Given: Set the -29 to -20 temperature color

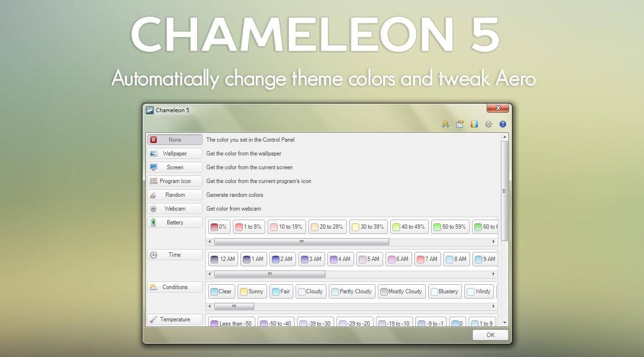Looking at the screenshot, I should pyautogui.click(x=355, y=322).
